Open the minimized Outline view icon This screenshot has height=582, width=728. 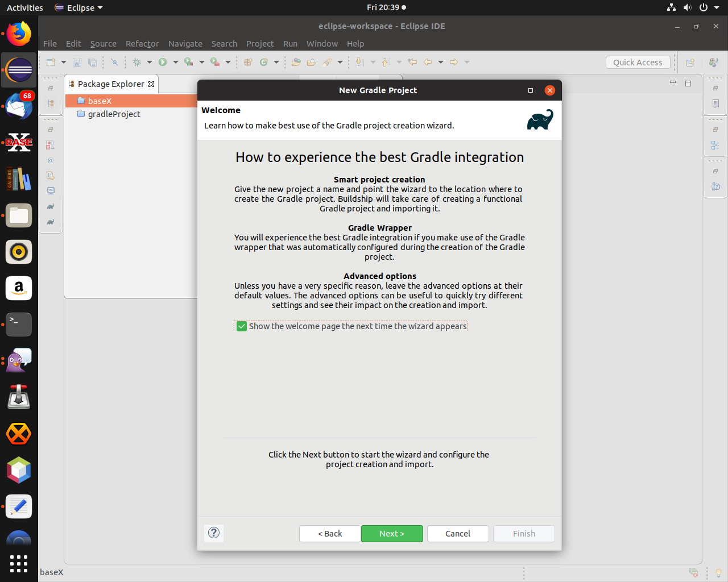(x=715, y=145)
